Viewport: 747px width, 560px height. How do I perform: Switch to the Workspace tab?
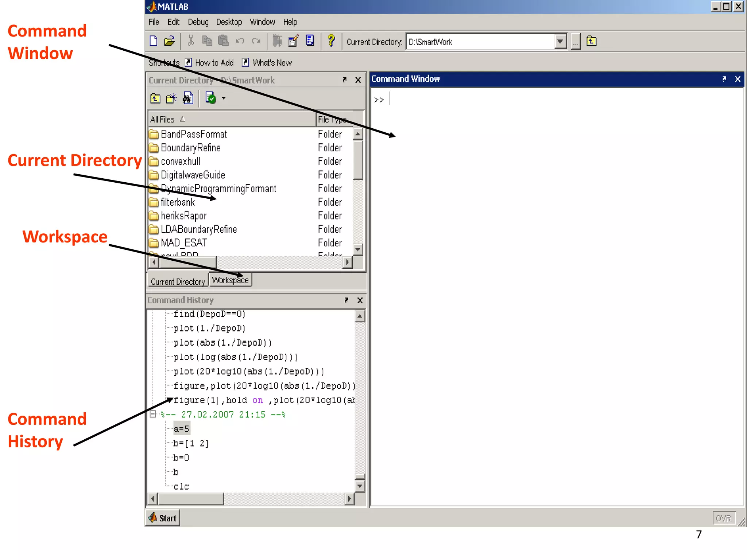(x=230, y=280)
